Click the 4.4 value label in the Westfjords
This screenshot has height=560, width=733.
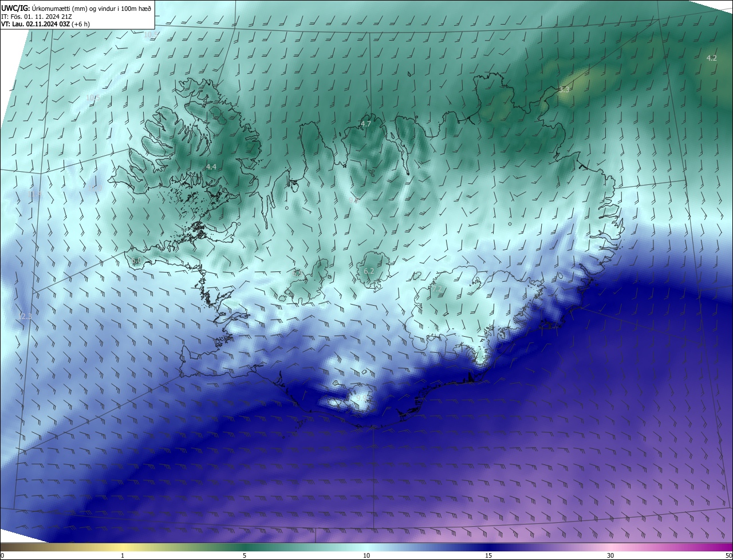[211, 167]
